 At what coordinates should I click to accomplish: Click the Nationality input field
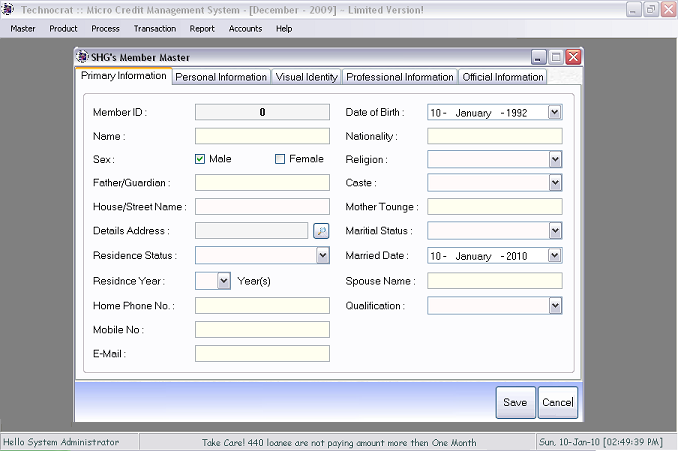click(x=495, y=136)
